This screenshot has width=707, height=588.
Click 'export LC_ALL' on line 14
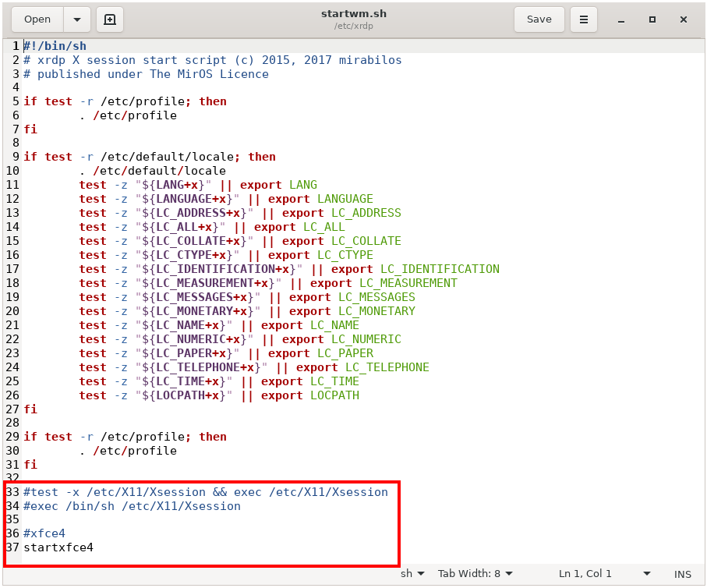[299, 227]
